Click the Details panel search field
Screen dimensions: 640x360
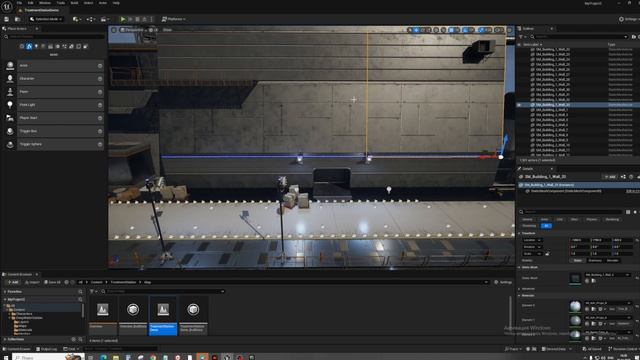pyautogui.click(x=570, y=212)
